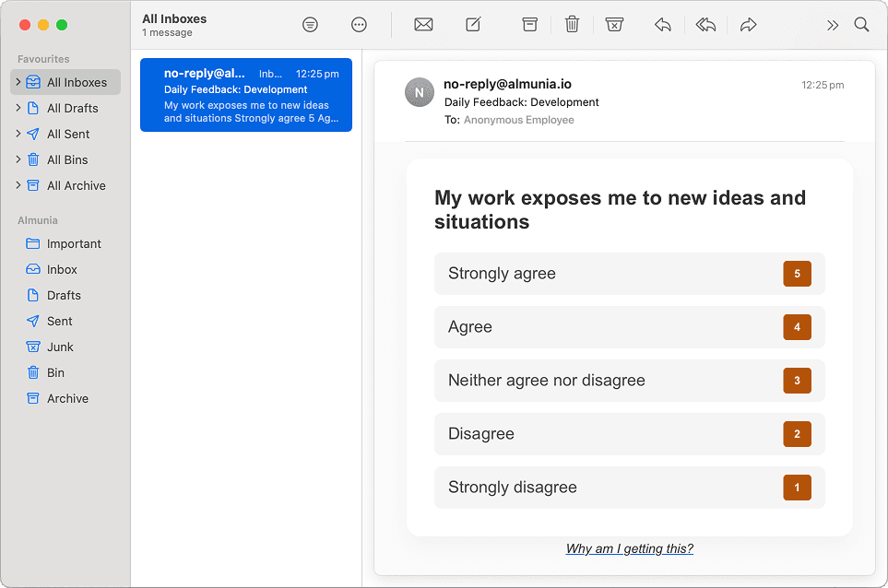
Task: Click the Reply All double-arrow icon
Action: tap(705, 25)
